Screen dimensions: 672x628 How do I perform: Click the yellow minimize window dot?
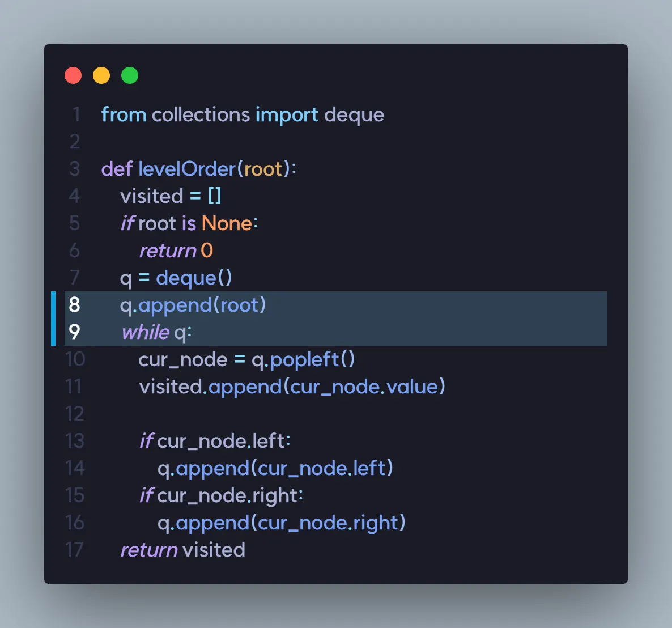pos(101,75)
